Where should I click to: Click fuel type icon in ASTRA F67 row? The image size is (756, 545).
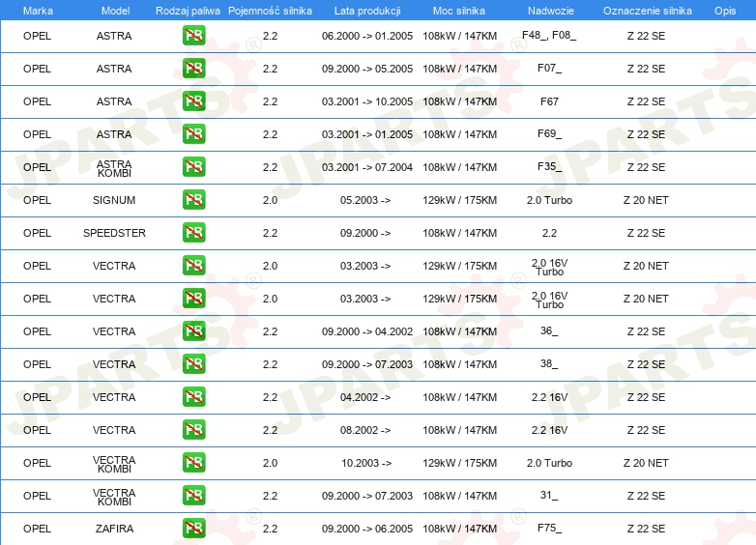tap(193, 101)
